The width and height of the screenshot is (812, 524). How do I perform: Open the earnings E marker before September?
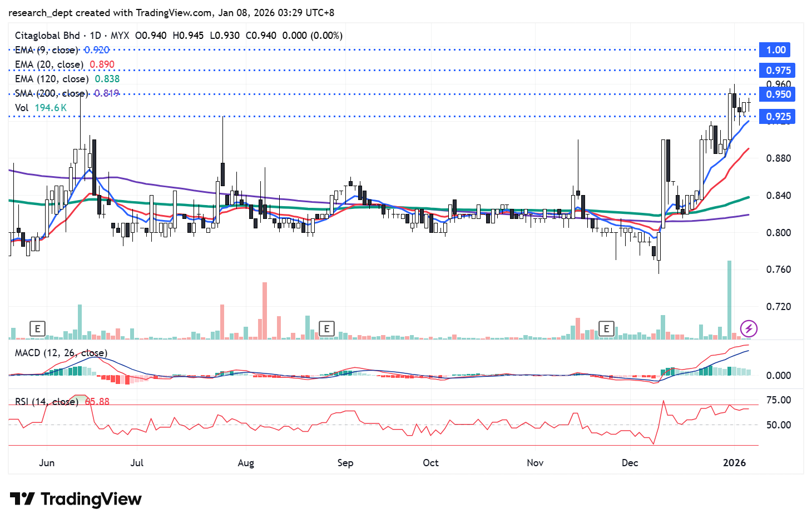pyautogui.click(x=326, y=328)
